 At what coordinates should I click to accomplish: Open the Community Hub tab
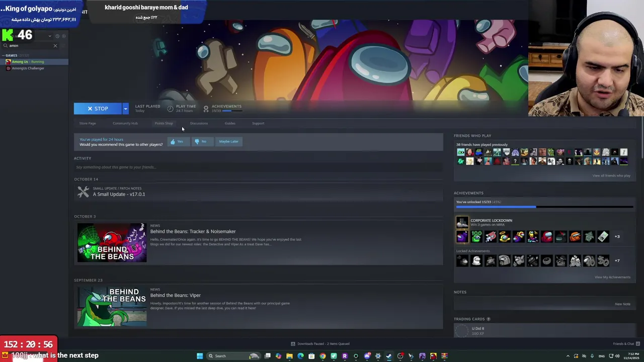click(125, 123)
